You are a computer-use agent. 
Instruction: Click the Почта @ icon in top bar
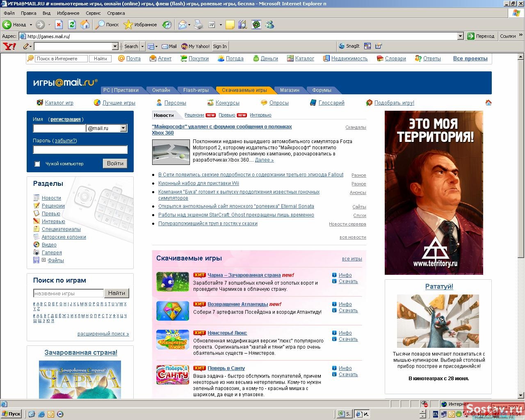[121, 58]
